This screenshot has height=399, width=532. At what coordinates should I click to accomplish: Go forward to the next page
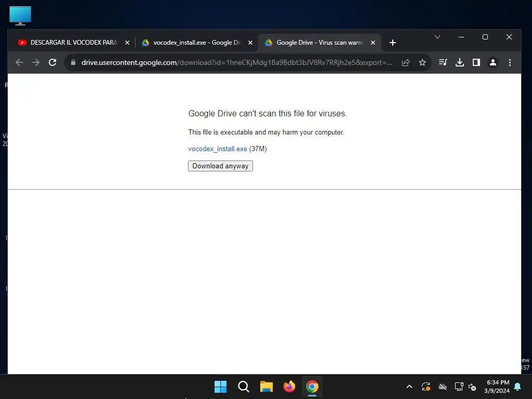coord(36,62)
